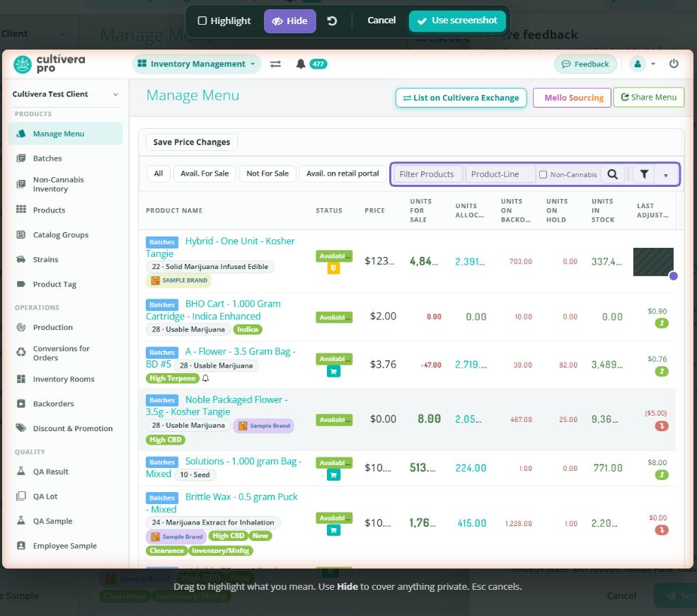Click the Conversions for Orders recycle icon
Screen dimensions: 697x616
(x=21, y=353)
